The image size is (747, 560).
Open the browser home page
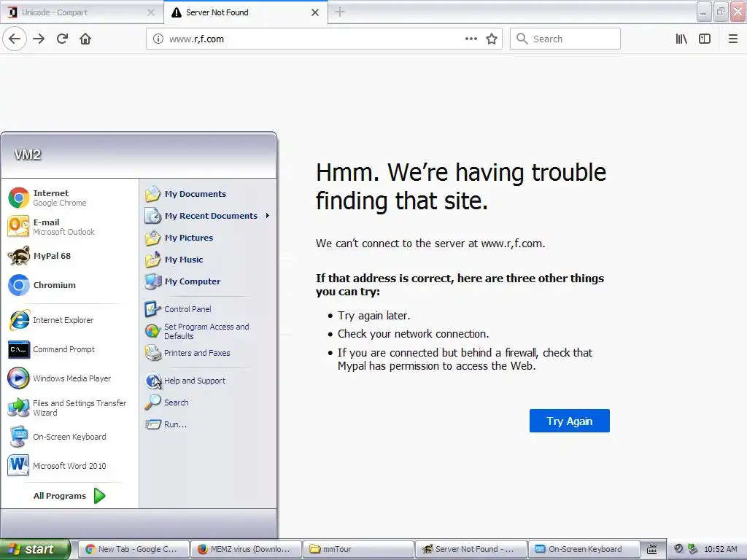[85, 39]
